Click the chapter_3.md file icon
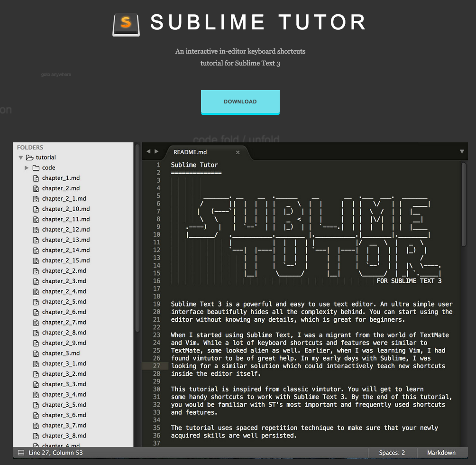The width and height of the screenshot is (476, 465). pos(36,354)
